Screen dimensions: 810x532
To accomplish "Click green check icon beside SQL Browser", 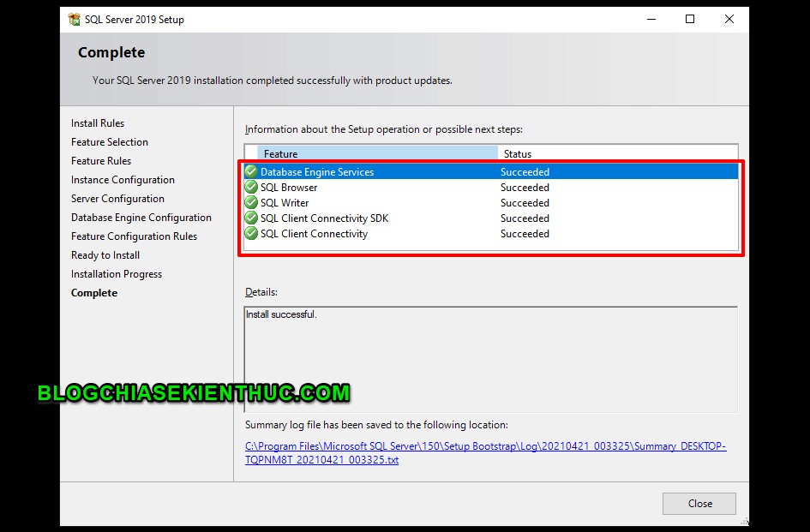I will (251, 187).
